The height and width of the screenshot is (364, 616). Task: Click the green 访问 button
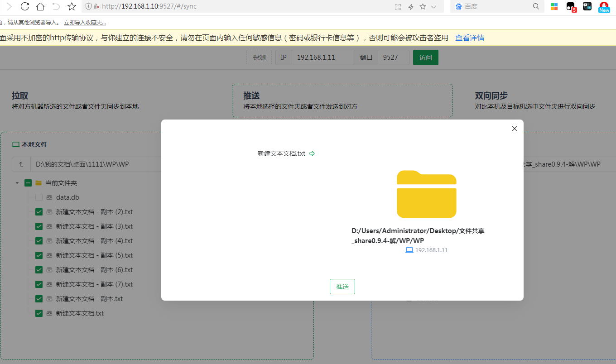tap(425, 57)
